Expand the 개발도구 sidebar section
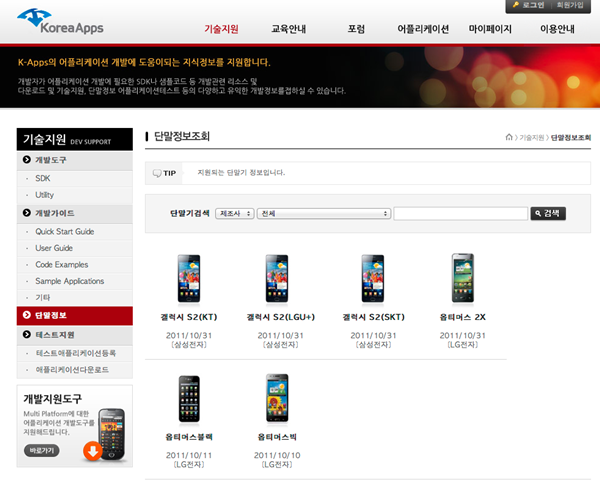 (75, 160)
